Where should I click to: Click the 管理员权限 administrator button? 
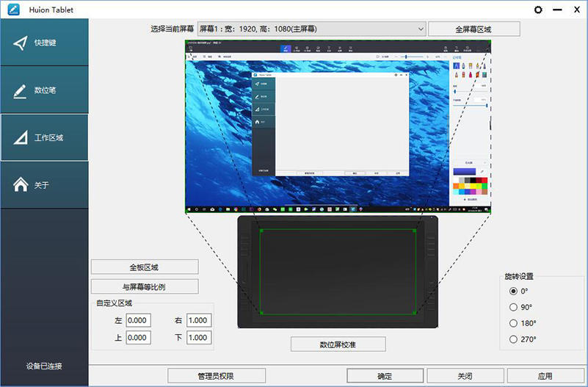pos(217,376)
